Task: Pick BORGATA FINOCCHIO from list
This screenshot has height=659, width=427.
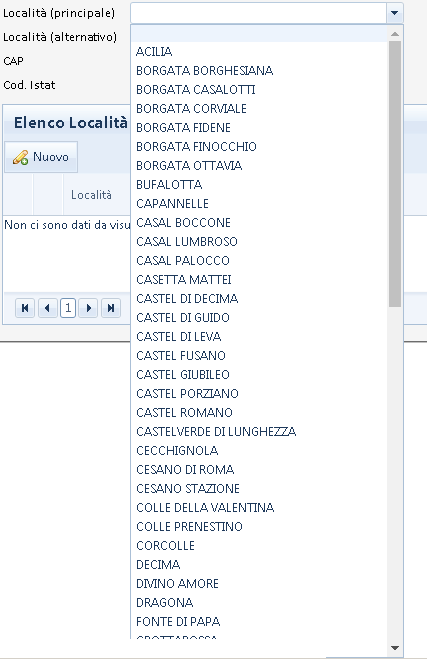Action: (259, 146)
